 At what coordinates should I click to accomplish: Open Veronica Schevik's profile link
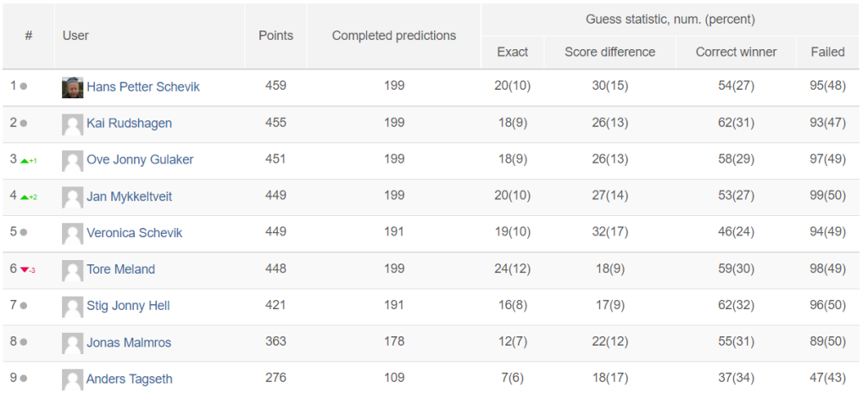point(135,233)
